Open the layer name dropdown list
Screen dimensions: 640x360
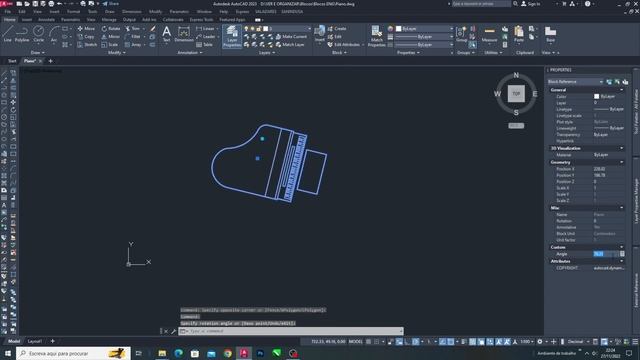pos(309,29)
